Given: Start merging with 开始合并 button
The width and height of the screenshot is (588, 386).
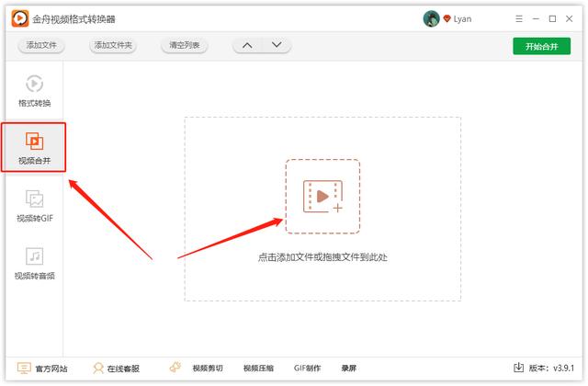Looking at the screenshot, I should (x=542, y=46).
